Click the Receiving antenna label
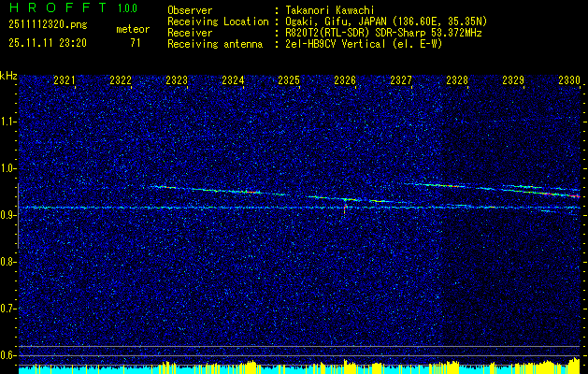 215,44
